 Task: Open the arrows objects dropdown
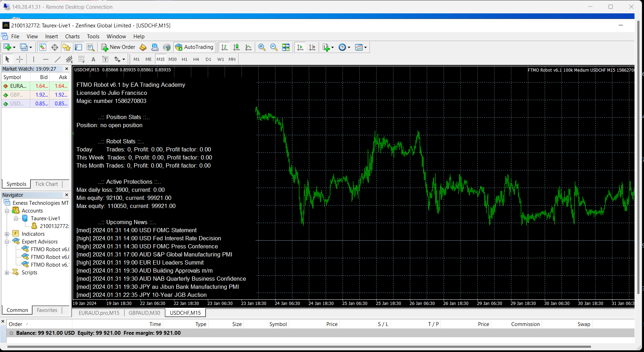click(124, 59)
